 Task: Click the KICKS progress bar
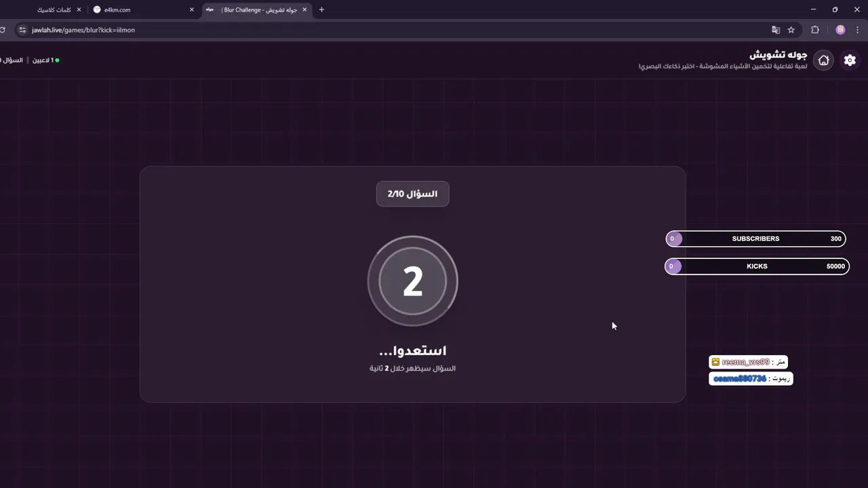tap(757, 266)
